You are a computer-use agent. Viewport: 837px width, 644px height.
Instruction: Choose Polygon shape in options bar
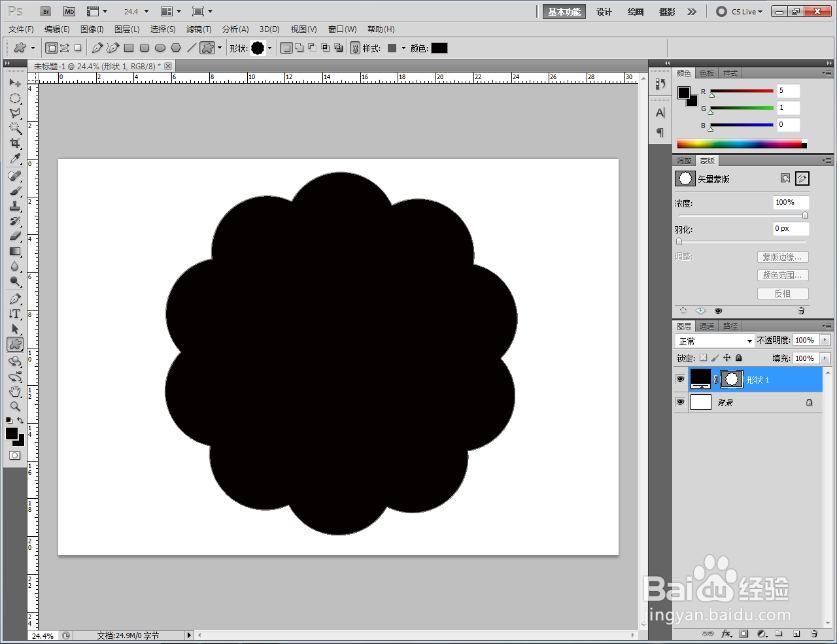176,48
